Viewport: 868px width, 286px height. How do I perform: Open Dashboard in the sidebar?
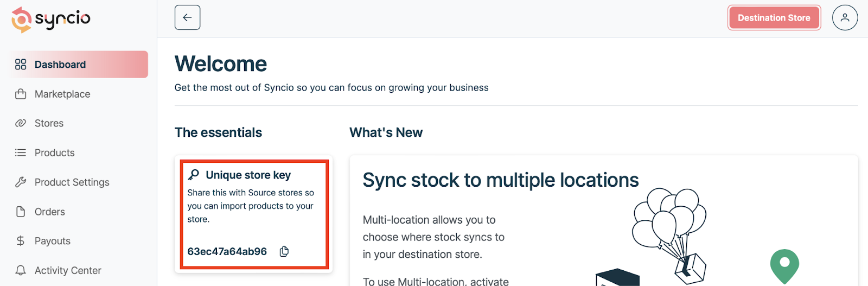click(x=79, y=65)
